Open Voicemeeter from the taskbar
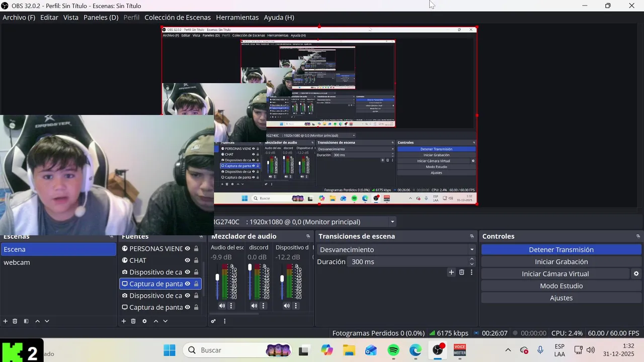The height and width of the screenshot is (362, 644). pos(459,350)
